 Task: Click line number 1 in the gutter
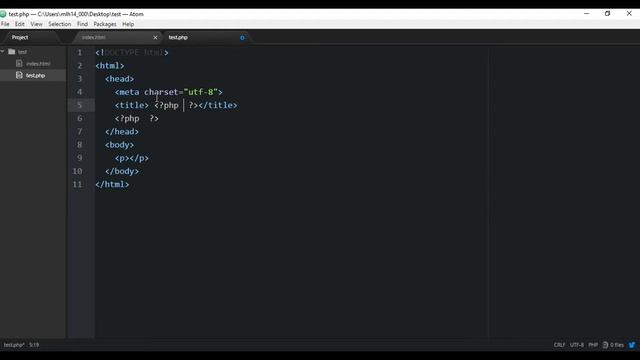pyautogui.click(x=80, y=53)
